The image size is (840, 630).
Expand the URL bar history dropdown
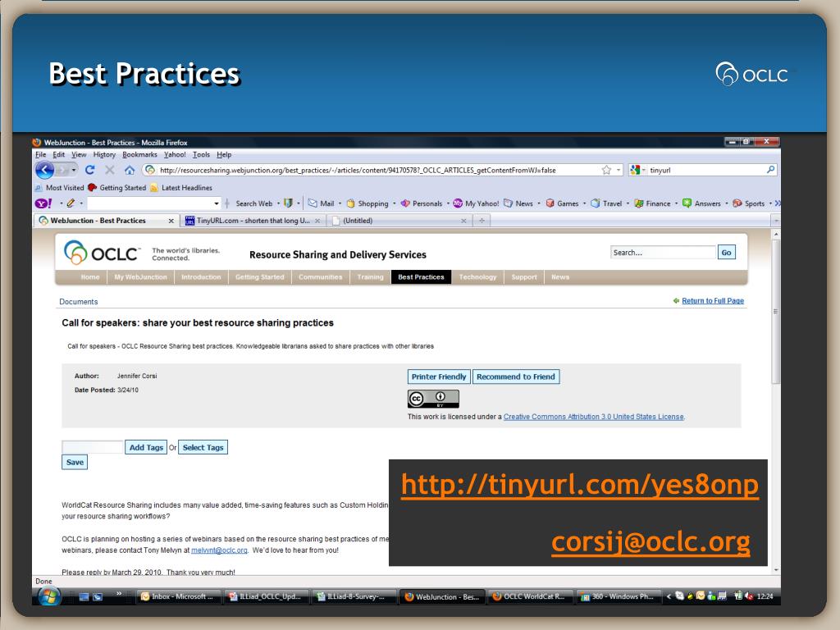pos(619,170)
